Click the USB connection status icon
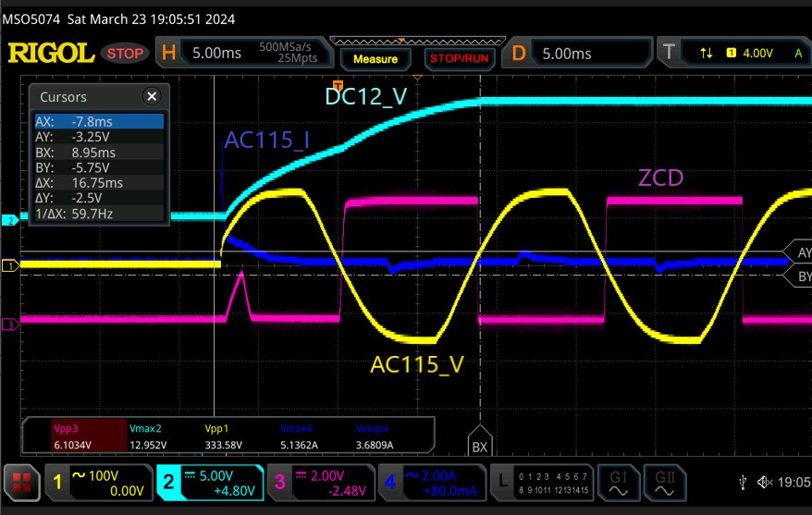 coord(743,483)
